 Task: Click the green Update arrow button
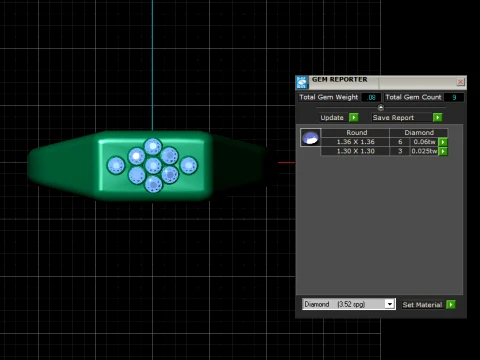354,117
